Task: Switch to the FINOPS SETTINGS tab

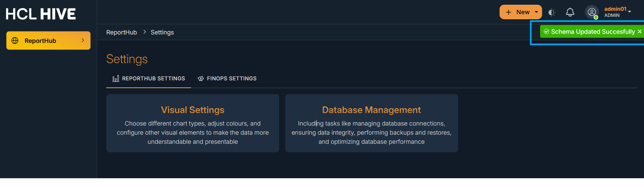Action: pyautogui.click(x=232, y=79)
